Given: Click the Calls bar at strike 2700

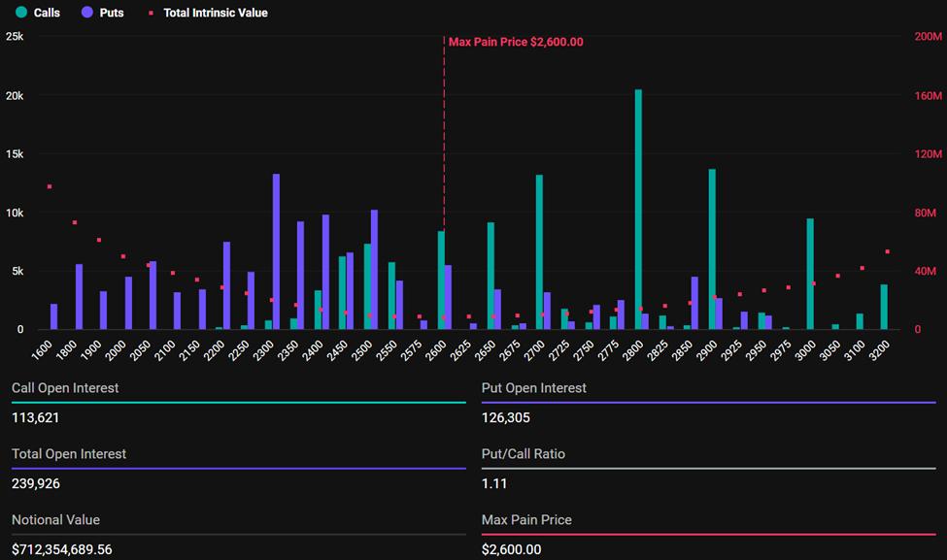Looking at the screenshot, I should pyautogui.click(x=540, y=252).
